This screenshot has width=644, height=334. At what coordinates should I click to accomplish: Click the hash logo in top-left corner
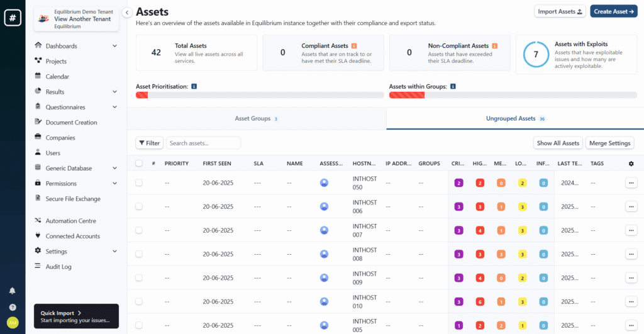pyautogui.click(x=13, y=18)
